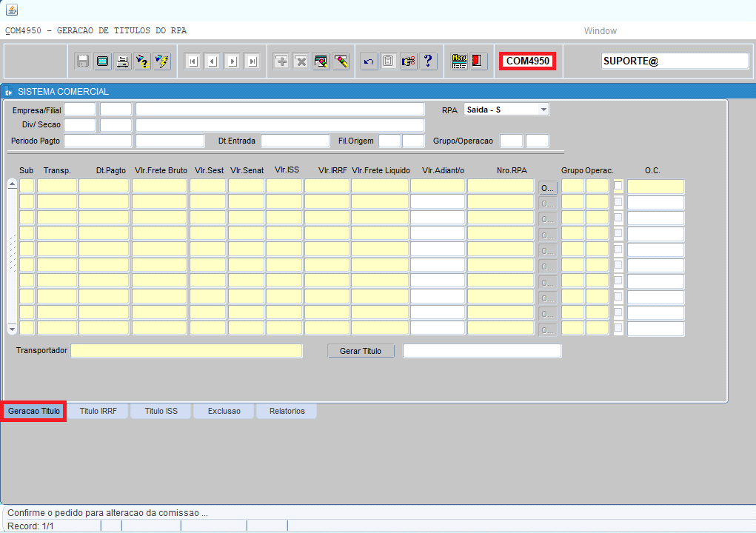Click the first Periodo Pagto date field
The width and height of the screenshot is (756, 533).
click(x=98, y=141)
